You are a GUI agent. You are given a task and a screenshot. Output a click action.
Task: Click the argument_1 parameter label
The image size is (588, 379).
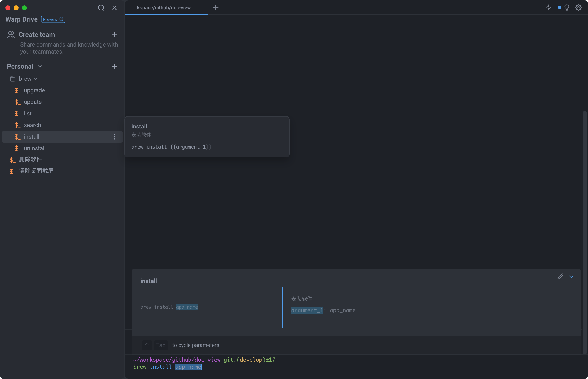(x=307, y=311)
